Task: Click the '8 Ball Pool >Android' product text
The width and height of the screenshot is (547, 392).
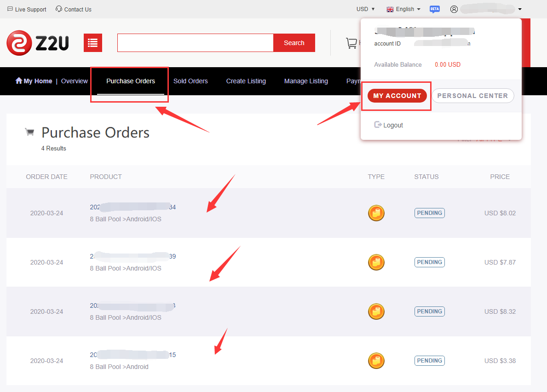Action: pyautogui.click(x=119, y=367)
